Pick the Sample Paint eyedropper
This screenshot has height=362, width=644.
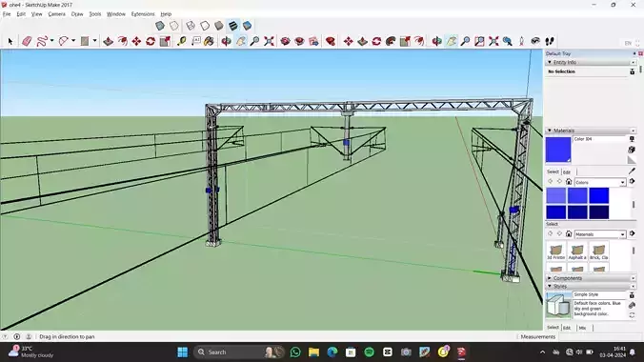pyautogui.click(x=632, y=171)
